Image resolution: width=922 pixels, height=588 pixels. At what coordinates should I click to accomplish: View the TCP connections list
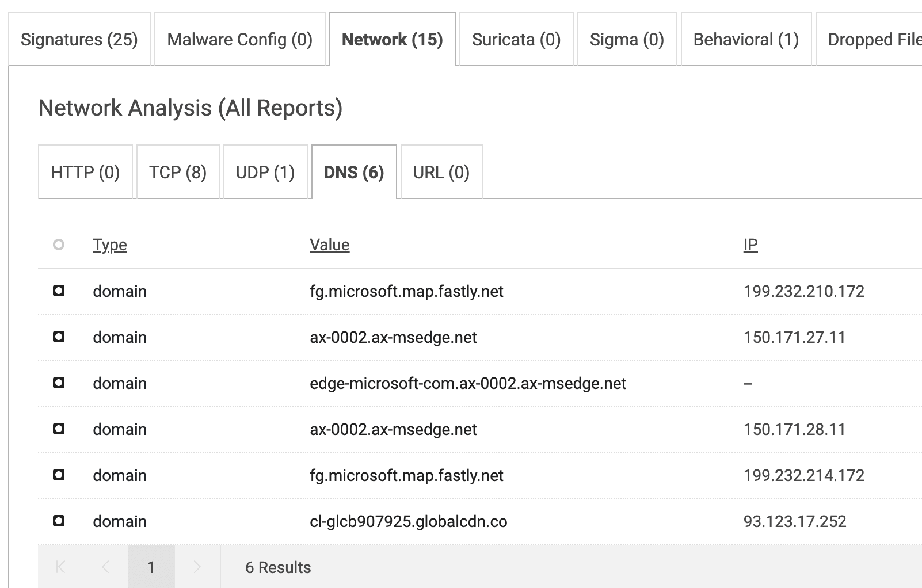click(178, 171)
